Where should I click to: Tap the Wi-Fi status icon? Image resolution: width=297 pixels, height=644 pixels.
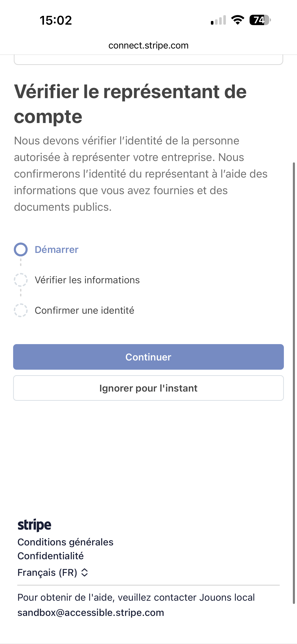(x=238, y=20)
